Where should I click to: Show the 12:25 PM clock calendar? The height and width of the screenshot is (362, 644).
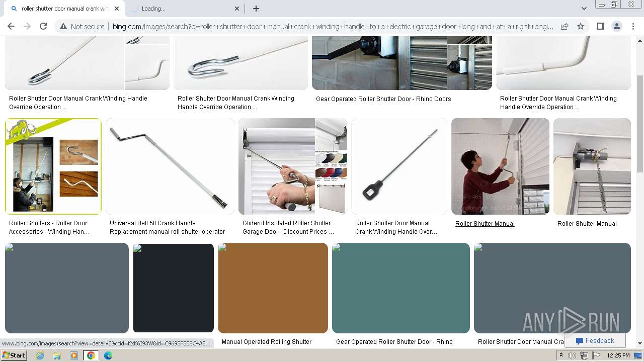pyautogui.click(x=618, y=355)
